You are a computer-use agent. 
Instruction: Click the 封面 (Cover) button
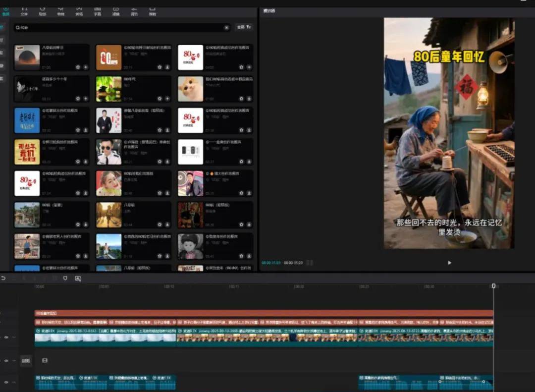(x=25, y=361)
